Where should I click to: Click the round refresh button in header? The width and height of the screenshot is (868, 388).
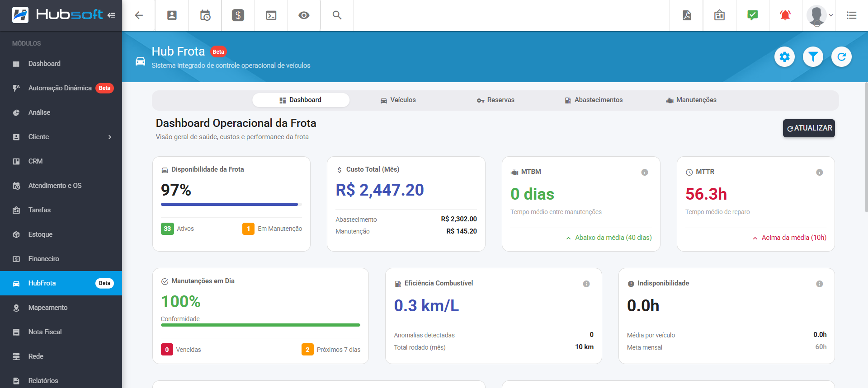[x=842, y=57]
